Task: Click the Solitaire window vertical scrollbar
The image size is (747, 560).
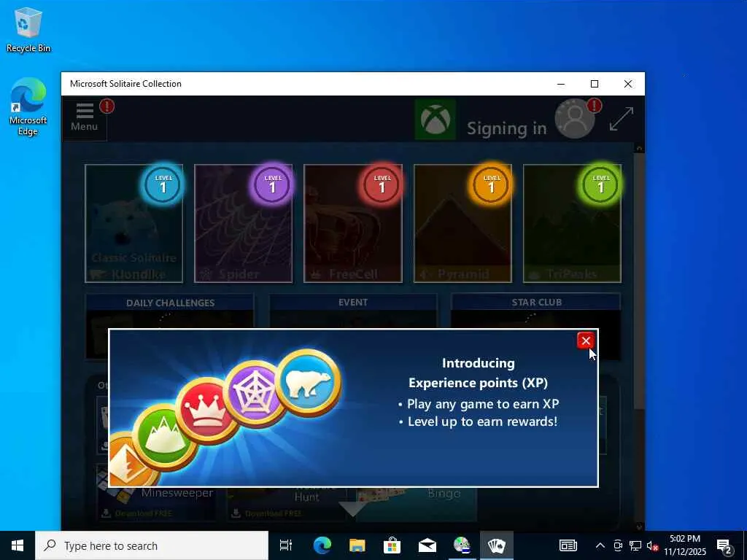Action: point(639,281)
